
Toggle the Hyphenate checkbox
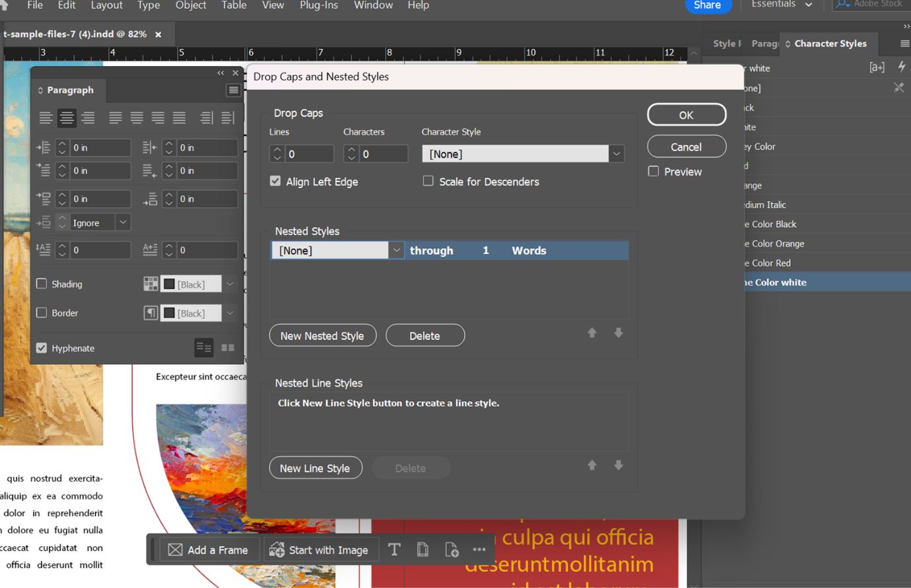click(42, 348)
